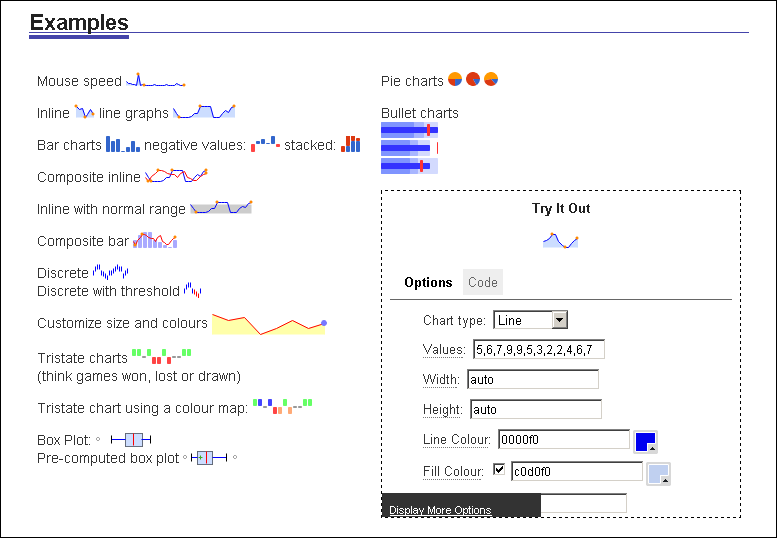Click the Composite bar sparkline
The width and height of the screenshot is (777, 538).
pos(155,240)
